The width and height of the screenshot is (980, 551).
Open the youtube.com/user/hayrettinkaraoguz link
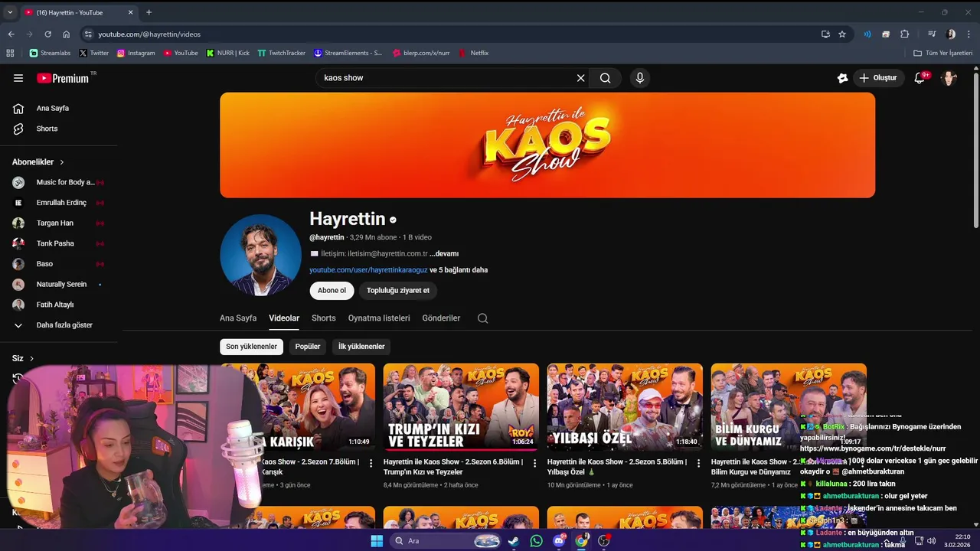point(368,270)
